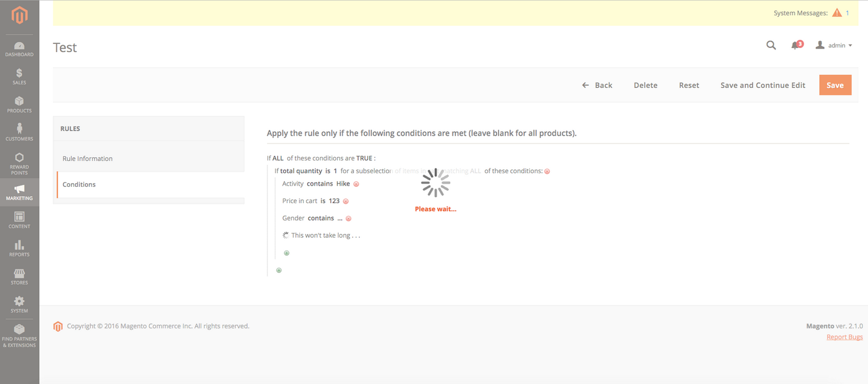Open the admin global search
Viewport: 868px width, 384px height.
coord(771,44)
